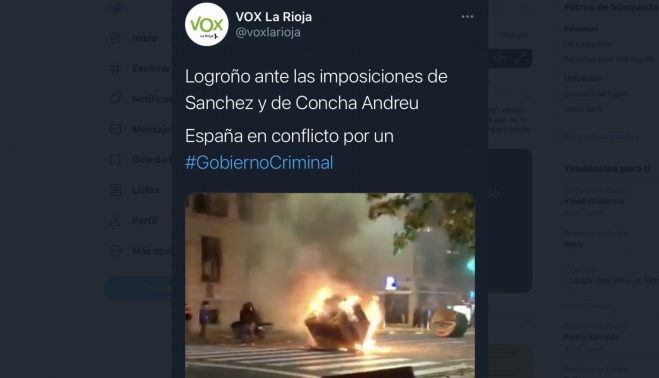Open the Notificaciones bell icon
Image resolution: width=659 pixels, height=378 pixels.
pyautogui.click(x=116, y=98)
